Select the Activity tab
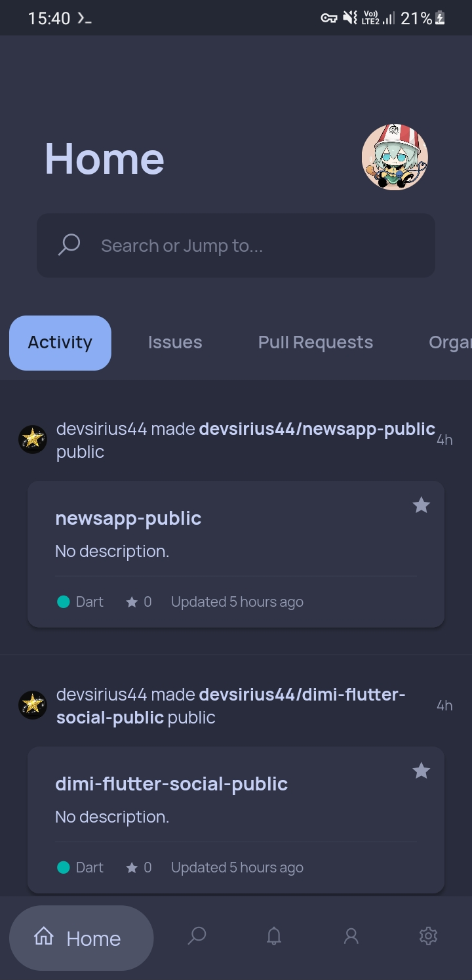This screenshot has height=980, width=472. pos(60,342)
